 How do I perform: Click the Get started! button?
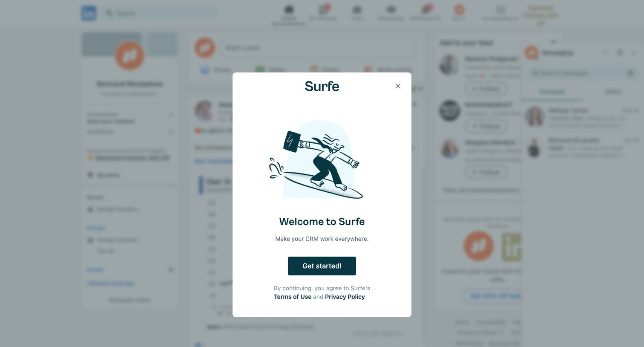[322, 266]
